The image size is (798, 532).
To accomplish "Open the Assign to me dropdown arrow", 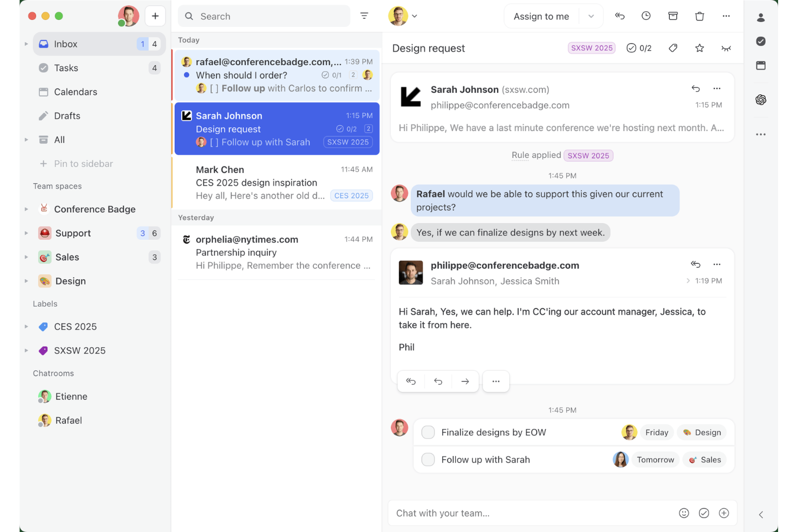I will 590,16.
